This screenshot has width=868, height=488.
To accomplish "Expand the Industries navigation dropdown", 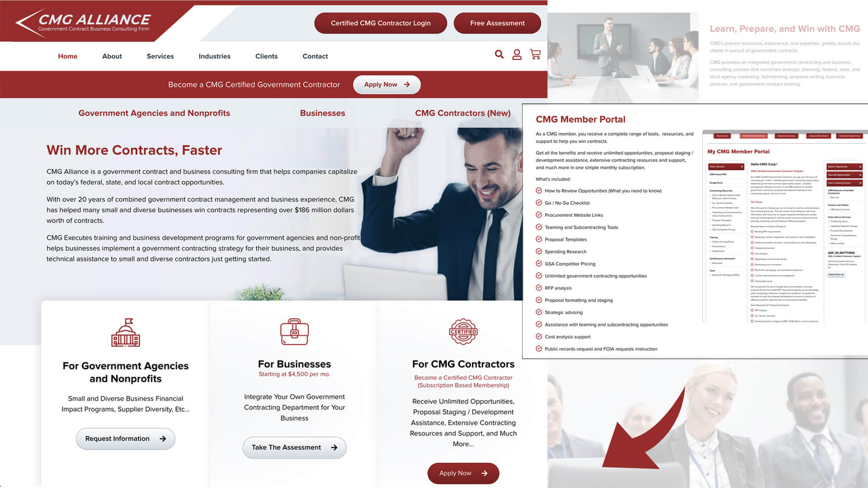I will coord(214,56).
